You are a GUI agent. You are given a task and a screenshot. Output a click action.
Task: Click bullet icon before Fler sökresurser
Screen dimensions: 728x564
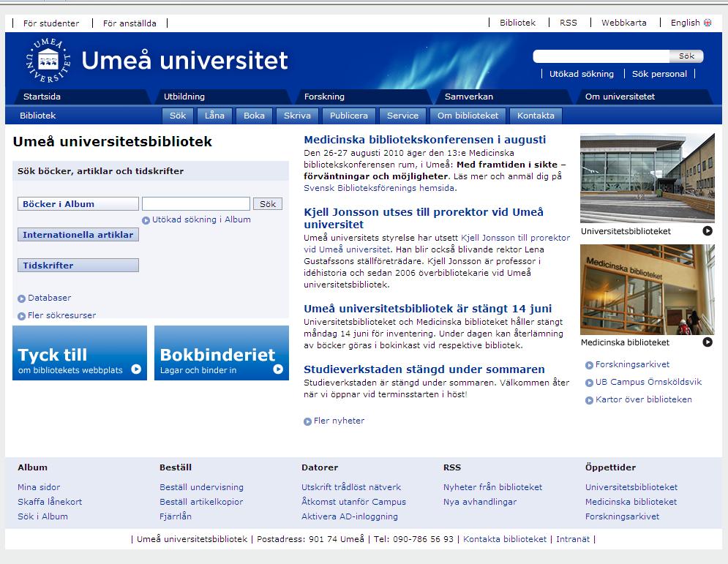pos(21,316)
